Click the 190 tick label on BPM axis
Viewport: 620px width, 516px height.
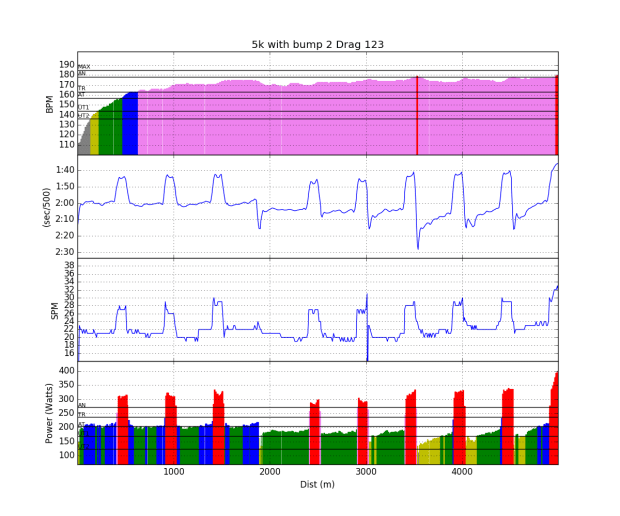pyautogui.click(x=67, y=64)
